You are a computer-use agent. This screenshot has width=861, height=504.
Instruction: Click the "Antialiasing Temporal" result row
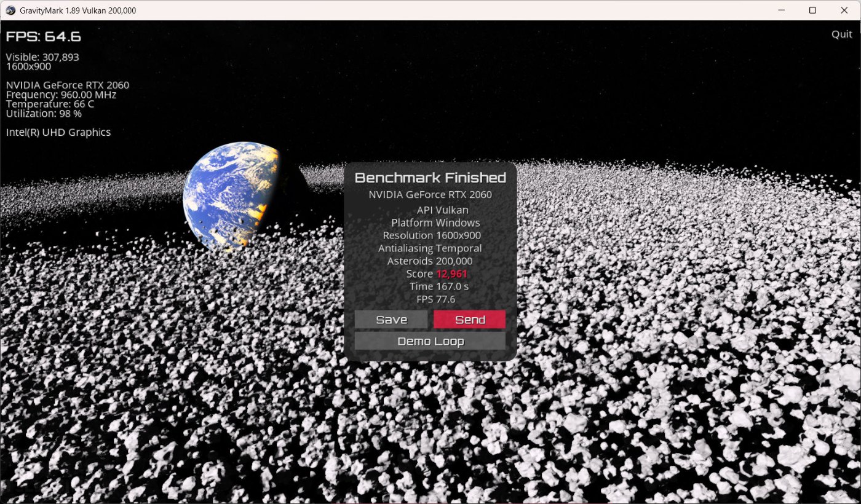click(x=430, y=249)
